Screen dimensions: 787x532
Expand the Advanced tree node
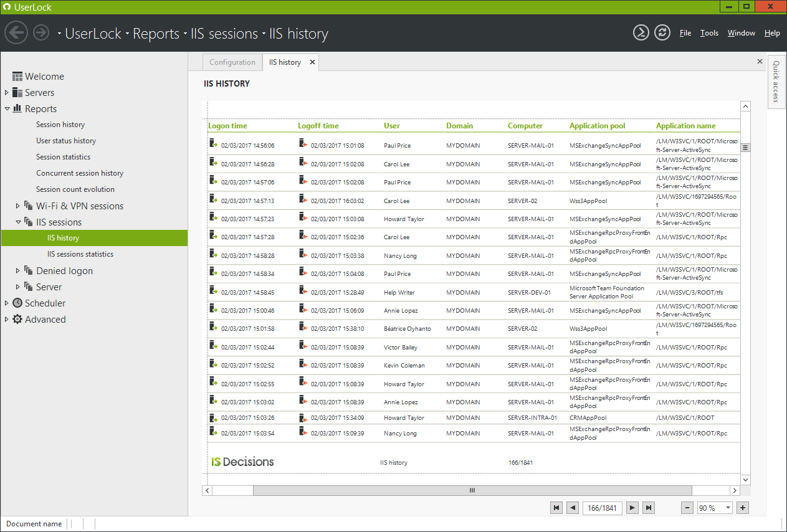7,319
